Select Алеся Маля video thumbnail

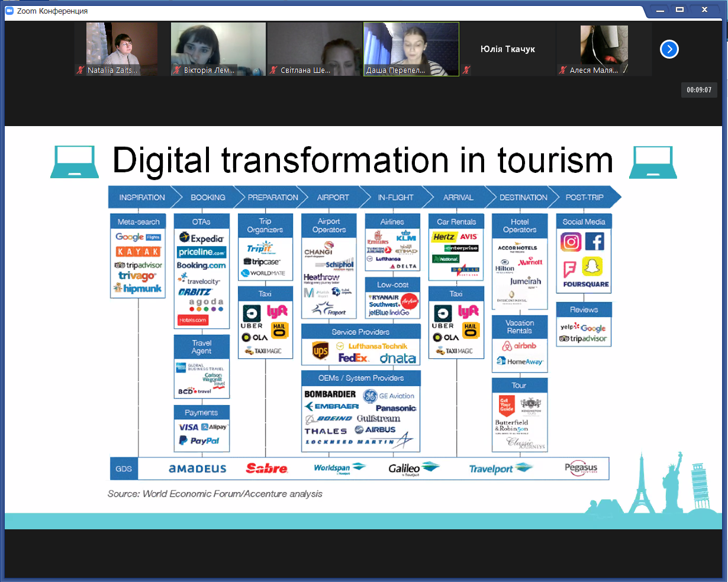point(604,49)
